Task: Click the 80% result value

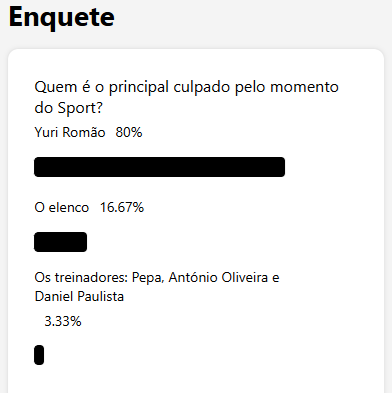Action: click(129, 132)
